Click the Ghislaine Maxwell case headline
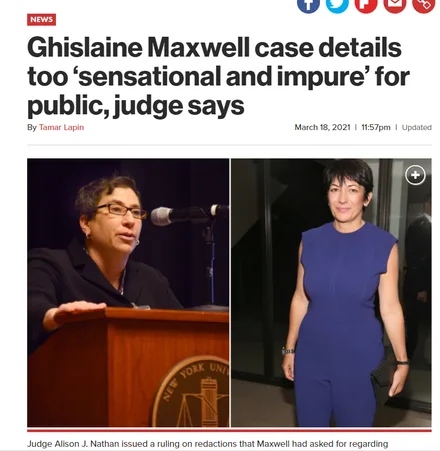The image size is (440, 451). pyautogui.click(x=218, y=77)
